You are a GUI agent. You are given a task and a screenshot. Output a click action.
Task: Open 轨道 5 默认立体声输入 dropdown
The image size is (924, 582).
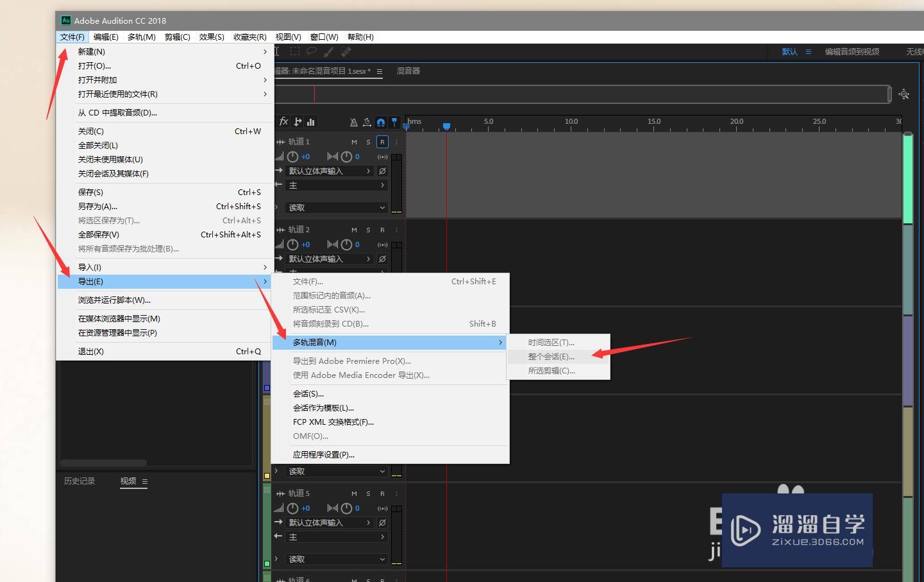(x=330, y=522)
